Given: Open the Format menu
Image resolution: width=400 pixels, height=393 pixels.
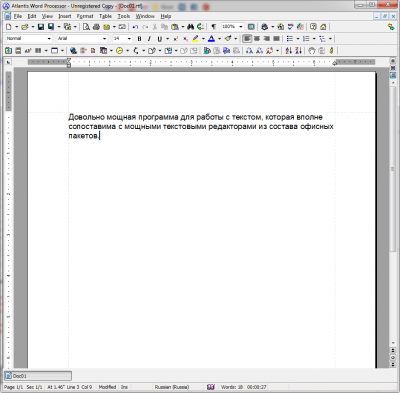Looking at the screenshot, I should 85,16.
